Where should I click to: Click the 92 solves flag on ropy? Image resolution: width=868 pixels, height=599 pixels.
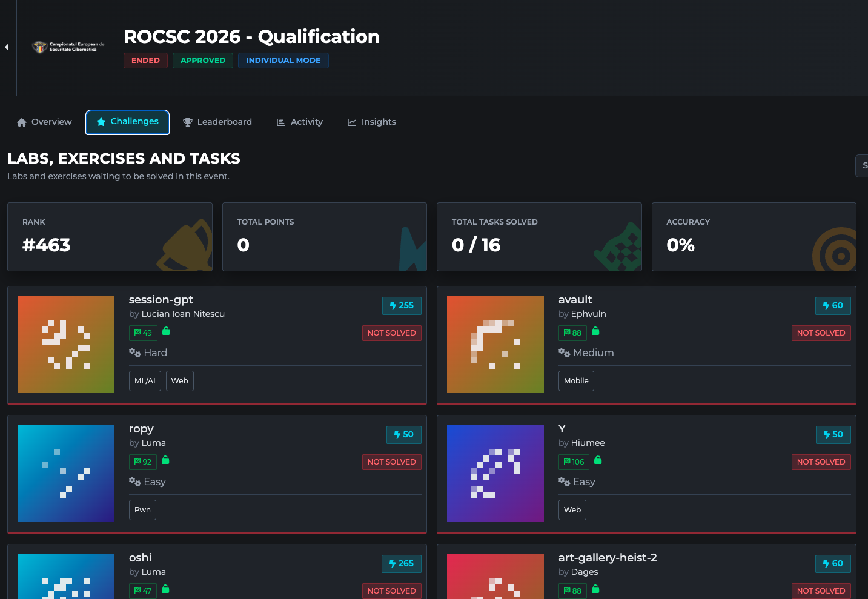pos(143,462)
